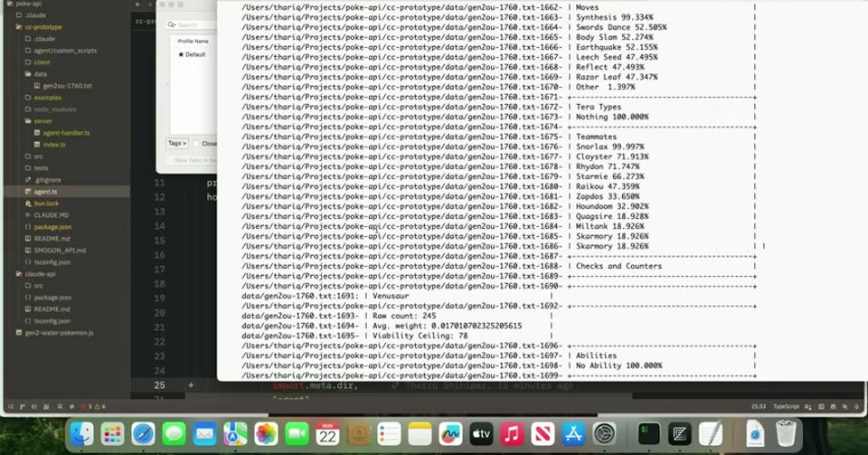Click the Snorlax 99.997% teammate line

(x=610, y=147)
